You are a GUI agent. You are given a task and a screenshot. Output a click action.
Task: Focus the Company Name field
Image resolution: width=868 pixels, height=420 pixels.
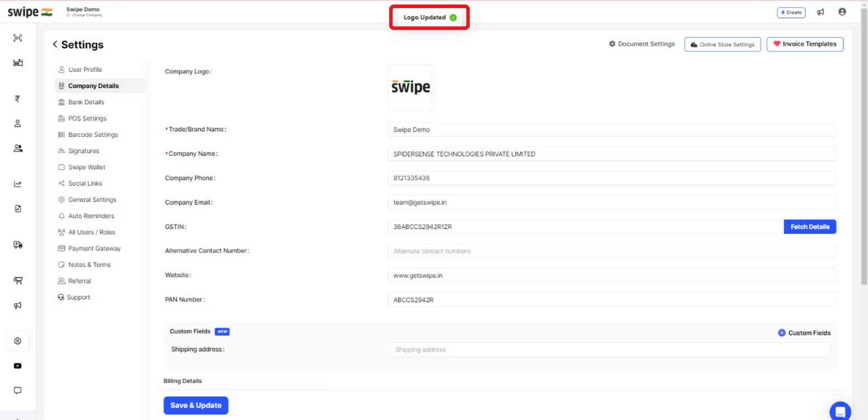click(612, 154)
